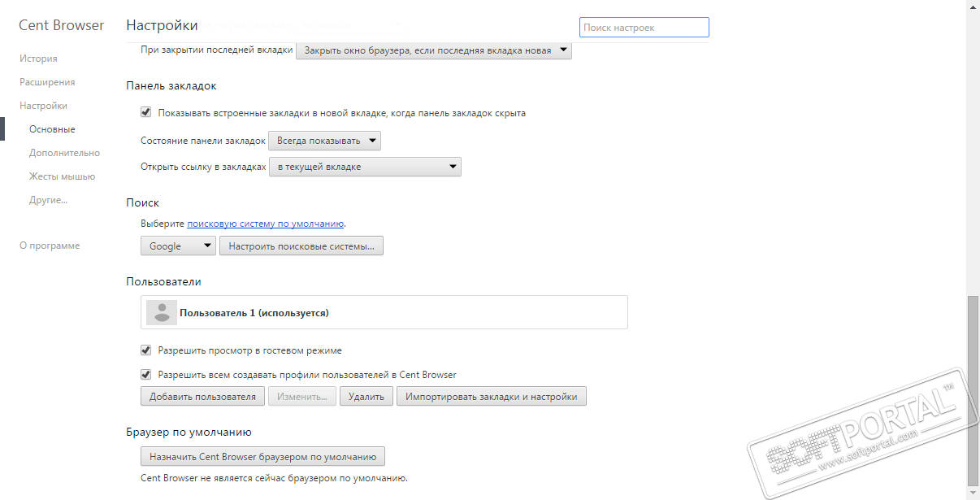Click Настроить поисковые системы button

(301, 246)
